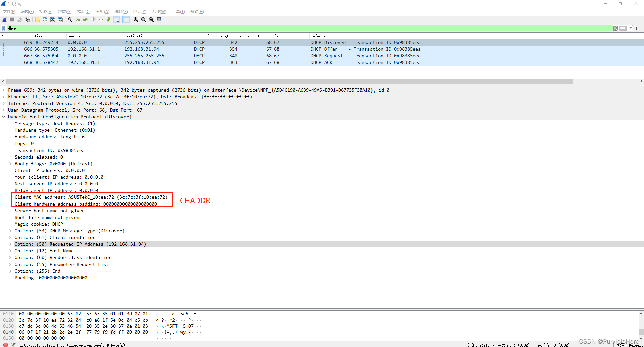Image resolution: width=644 pixels, height=347 pixels.
Task: Expand Option 61 Client identifier
Action: tap(10, 237)
